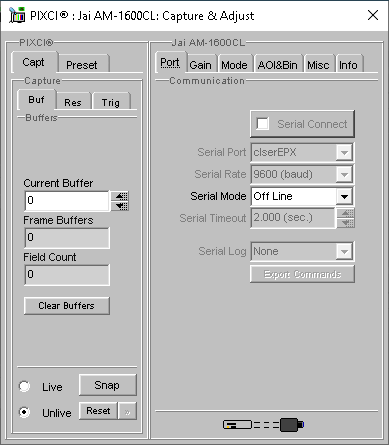The image size is (389, 445).
Task: Click the Clear Buffers button
Action: tap(67, 306)
